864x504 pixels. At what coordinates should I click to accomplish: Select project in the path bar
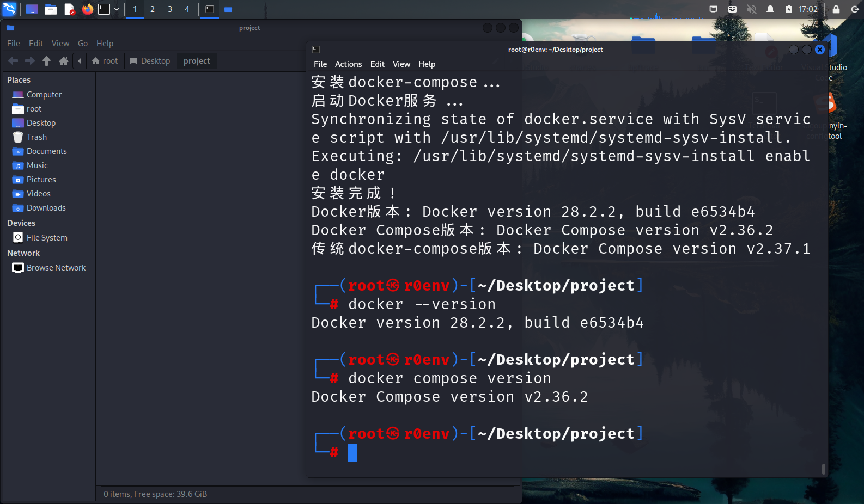(x=197, y=61)
